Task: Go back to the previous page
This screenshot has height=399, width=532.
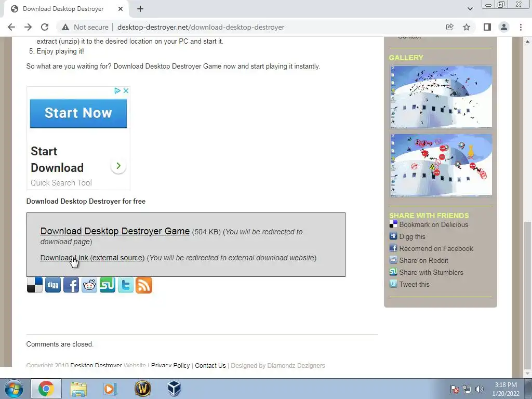Action: [11, 27]
